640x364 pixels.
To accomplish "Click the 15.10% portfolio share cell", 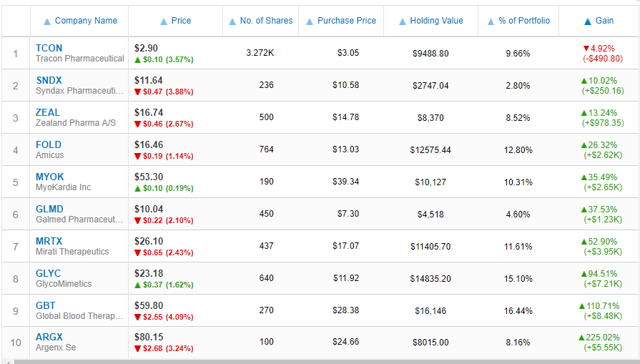I will pyautogui.click(x=518, y=279).
